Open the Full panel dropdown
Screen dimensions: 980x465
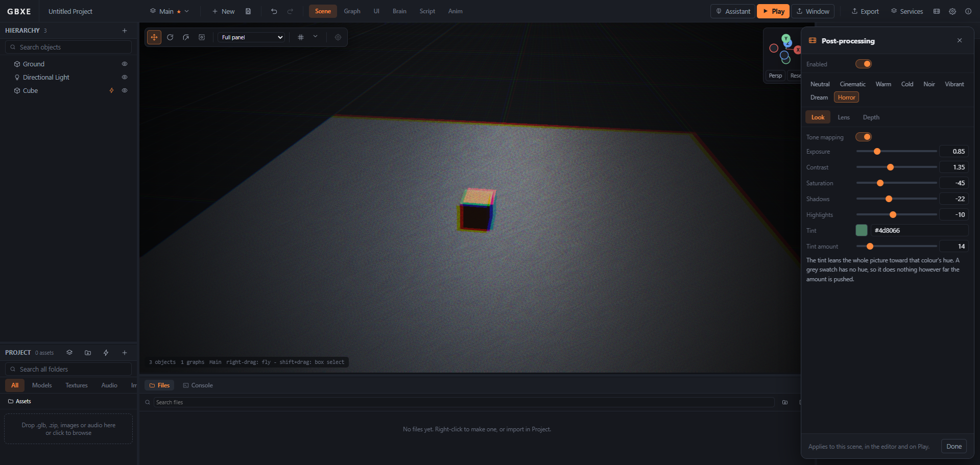click(x=252, y=37)
